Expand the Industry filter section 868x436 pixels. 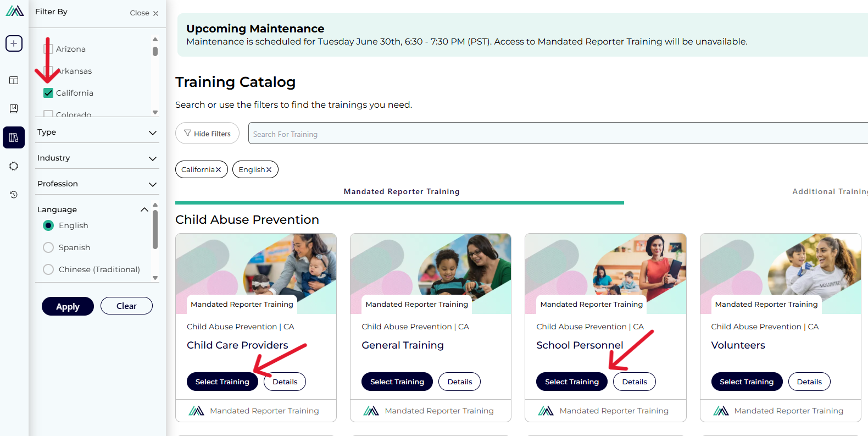click(97, 158)
